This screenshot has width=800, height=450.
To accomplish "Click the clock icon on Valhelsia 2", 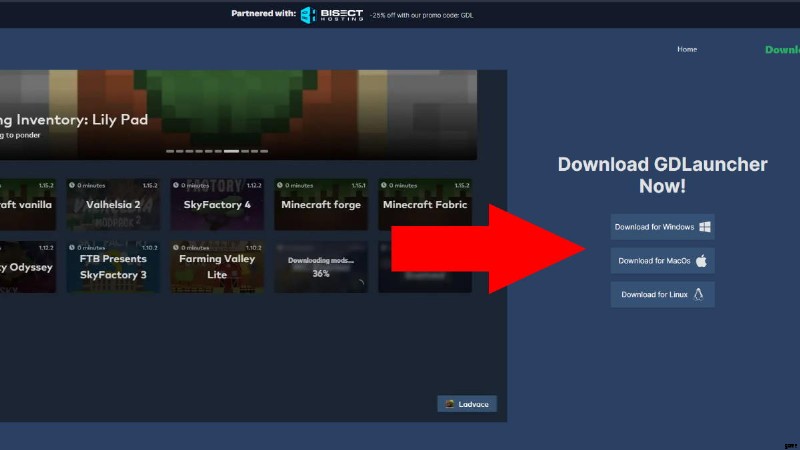I will pyautogui.click(x=72, y=185).
